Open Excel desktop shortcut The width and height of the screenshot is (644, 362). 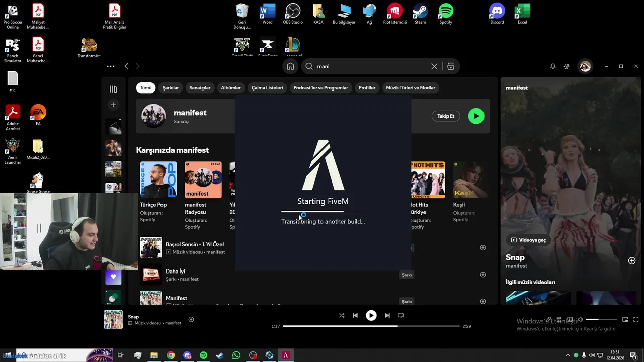pyautogui.click(x=522, y=14)
